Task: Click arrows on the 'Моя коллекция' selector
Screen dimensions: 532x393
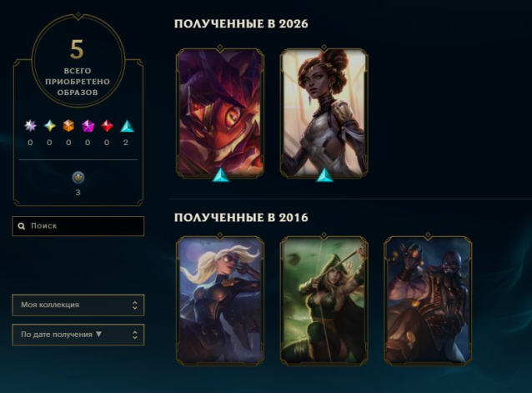Action: point(135,305)
